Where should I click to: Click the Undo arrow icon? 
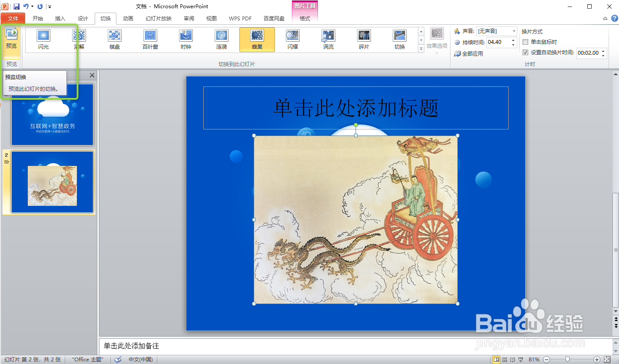[x=26, y=7]
